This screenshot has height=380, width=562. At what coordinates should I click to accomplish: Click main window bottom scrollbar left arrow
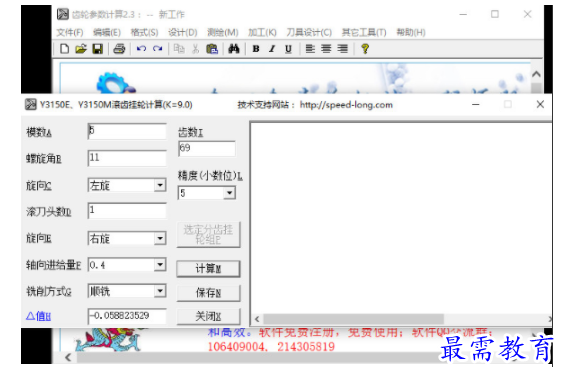point(68,357)
